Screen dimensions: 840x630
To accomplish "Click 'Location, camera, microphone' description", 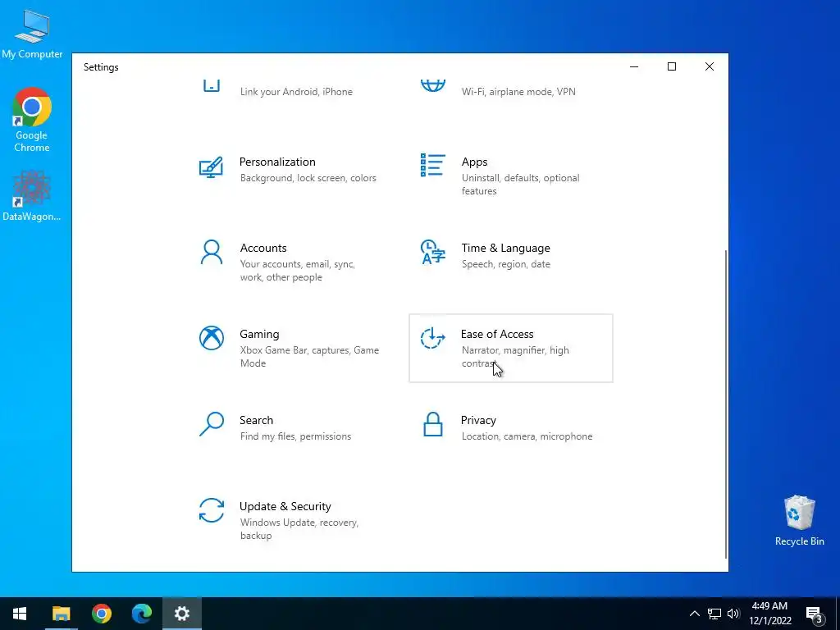I will click(527, 436).
